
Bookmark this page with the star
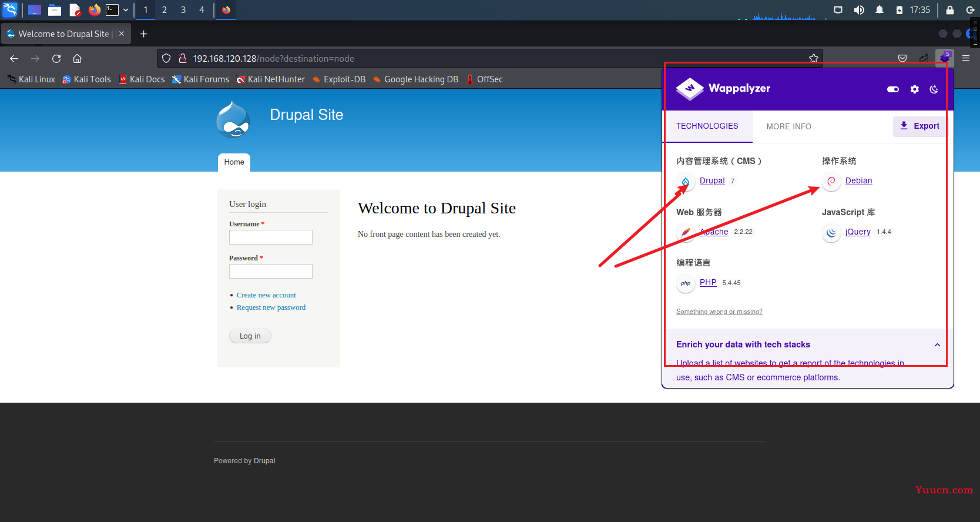tap(814, 58)
